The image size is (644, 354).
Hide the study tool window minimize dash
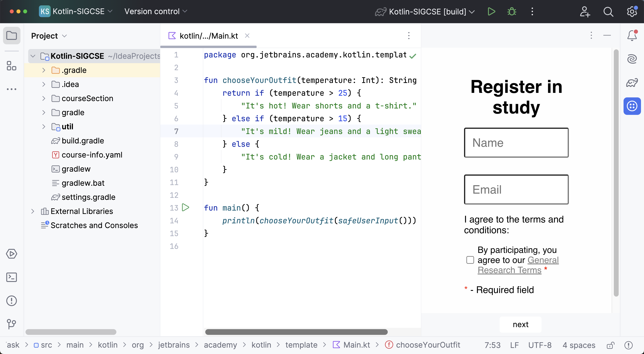click(607, 36)
